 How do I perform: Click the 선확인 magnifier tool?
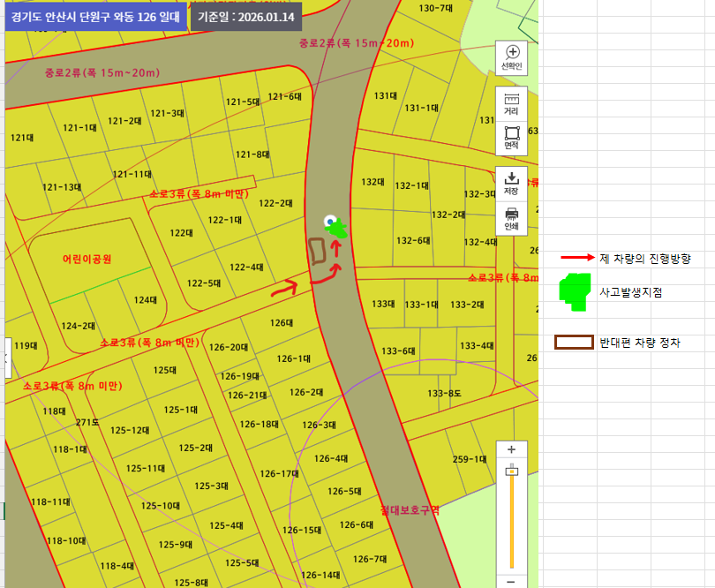511,57
